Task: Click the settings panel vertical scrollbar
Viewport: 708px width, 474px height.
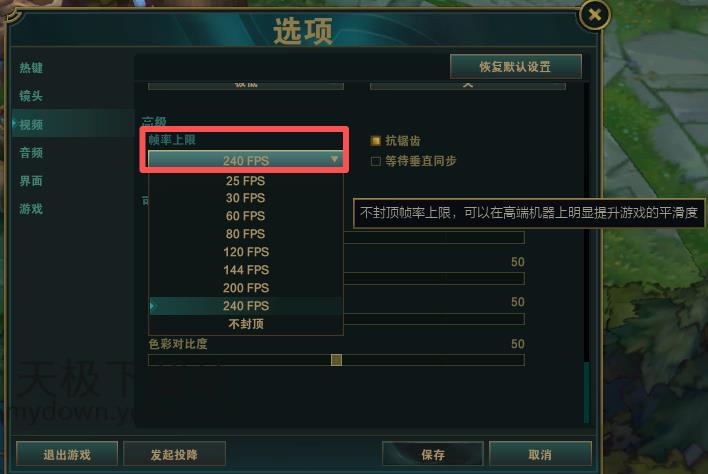Action: (x=586, y=253)
